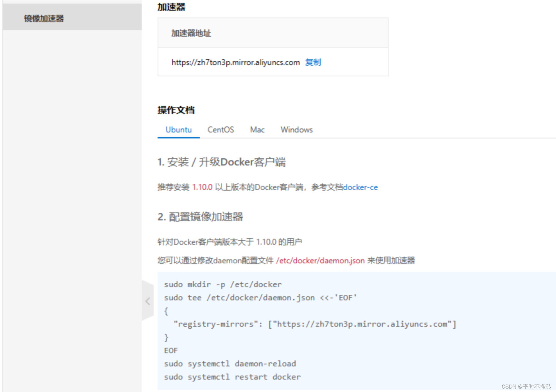Open the Windows tab
This screenshot has height=392, width=556.
[297, 130]
